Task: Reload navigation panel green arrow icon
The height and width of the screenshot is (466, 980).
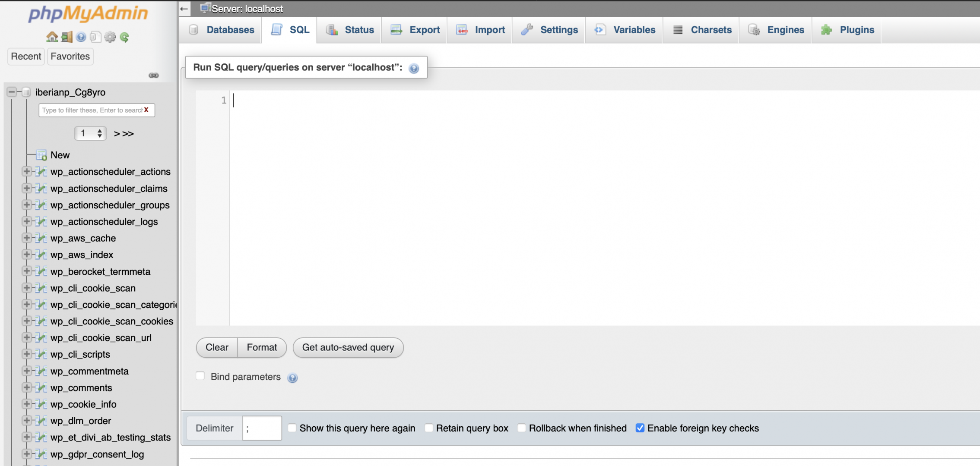Action: pyautogui.click(x=124, y=37)
